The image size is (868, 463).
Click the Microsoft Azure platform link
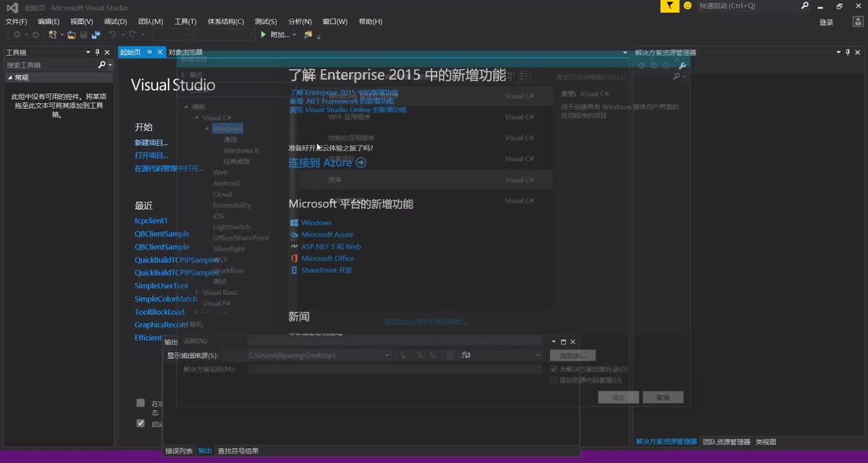[x=327, y=234]
